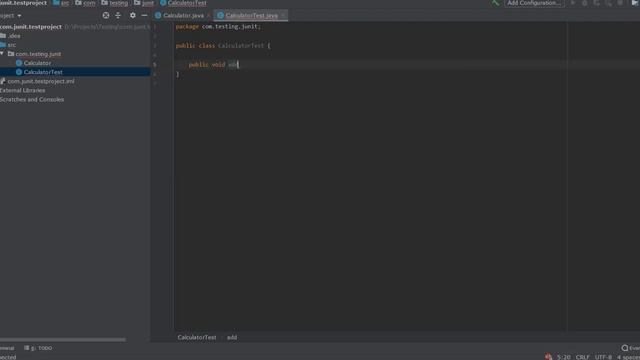Click the caret position 5:20 indicator

point(564,357)
